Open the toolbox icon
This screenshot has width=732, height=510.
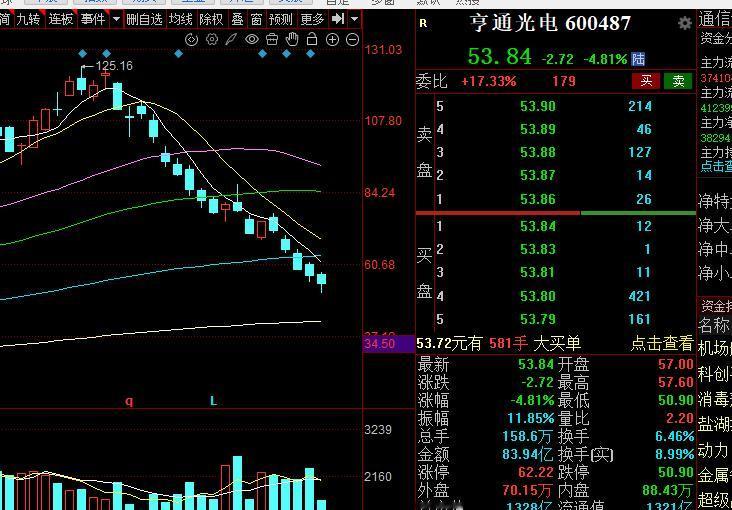pos(272,40)
